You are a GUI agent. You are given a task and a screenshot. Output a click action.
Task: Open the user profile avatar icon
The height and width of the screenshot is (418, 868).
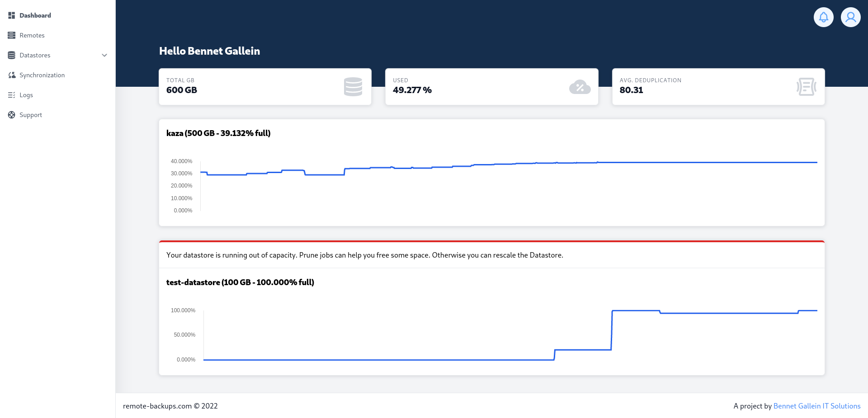(850, 17)
